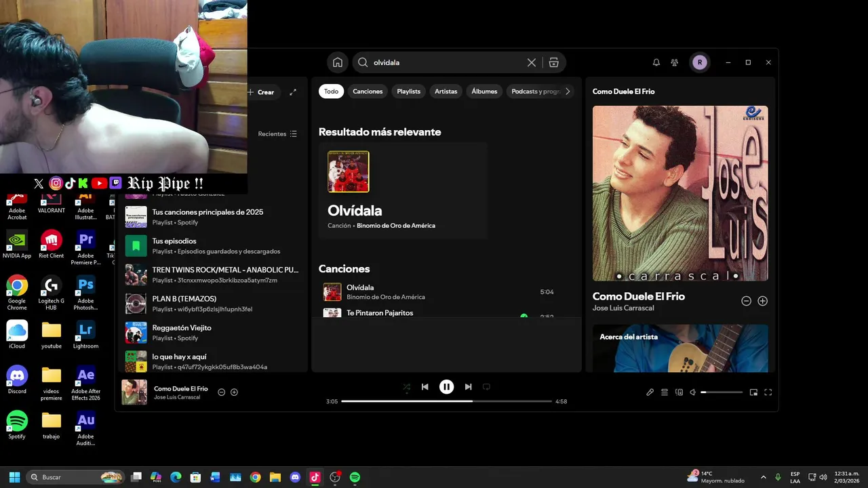
Task: Click the Olvídala top result album cover
Action: (x=349, y=171)
